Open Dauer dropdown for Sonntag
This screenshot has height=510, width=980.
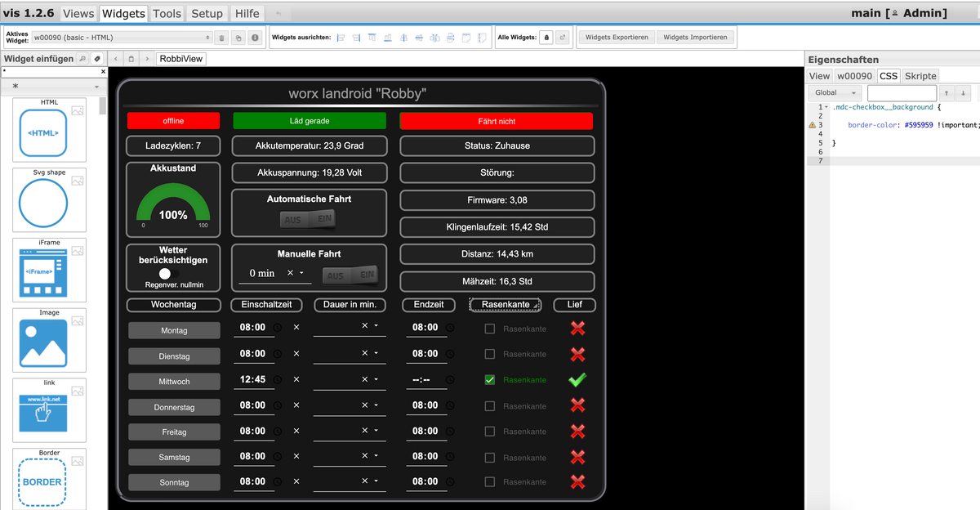[x=376, y=482]
